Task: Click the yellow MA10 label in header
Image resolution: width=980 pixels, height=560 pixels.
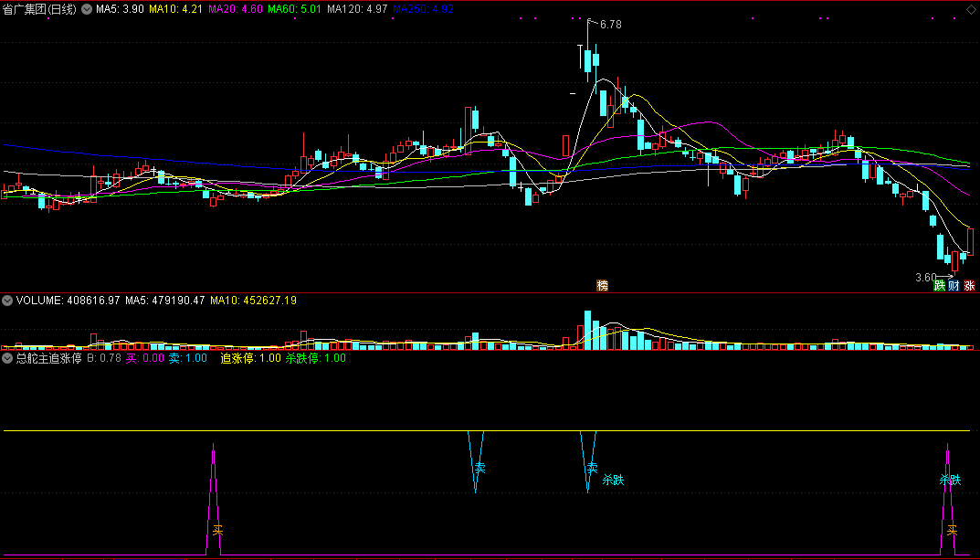Action: (175, 9)
